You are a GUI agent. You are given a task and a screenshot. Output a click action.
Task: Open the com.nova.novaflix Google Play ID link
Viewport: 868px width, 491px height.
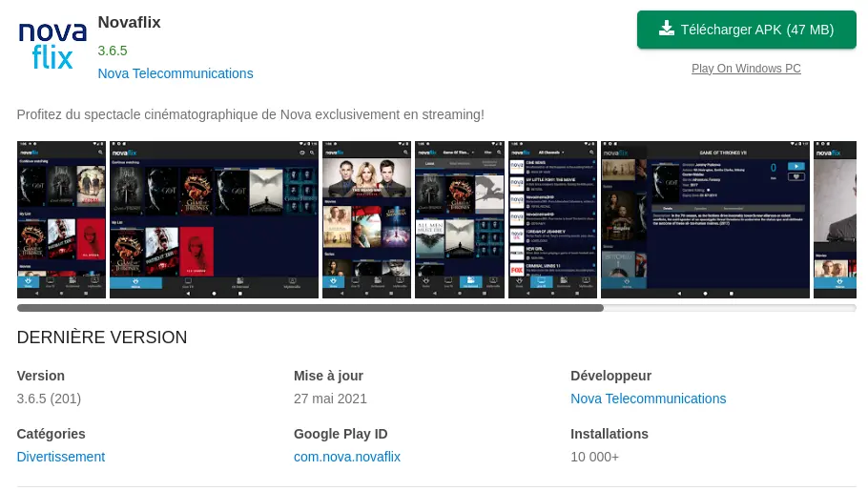coord(347,457)
